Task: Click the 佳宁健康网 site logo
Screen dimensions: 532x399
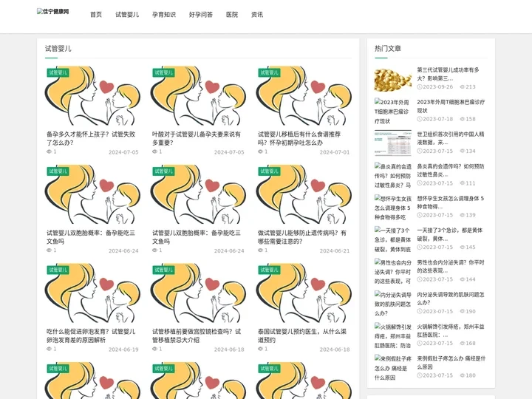Action: (x=53, y=12)
